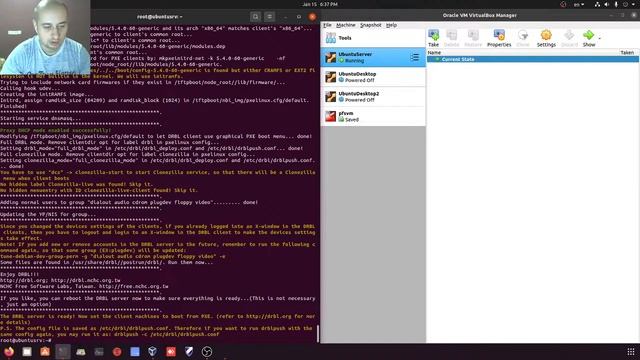Screen dimensions: 640x360
Task: Open terminal title dropdown root@ubuntusrv
Action: (160, 17)
